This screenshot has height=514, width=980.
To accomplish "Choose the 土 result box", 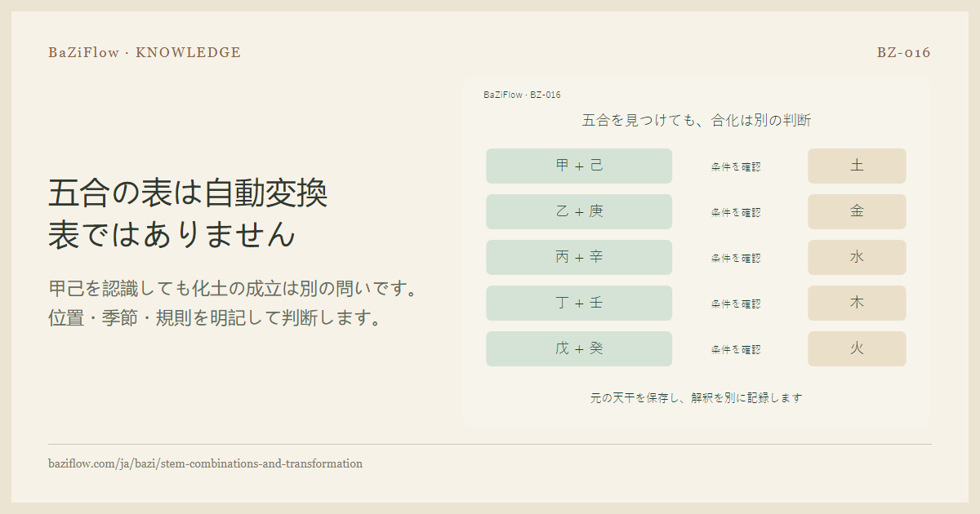I will coord(857,166).
